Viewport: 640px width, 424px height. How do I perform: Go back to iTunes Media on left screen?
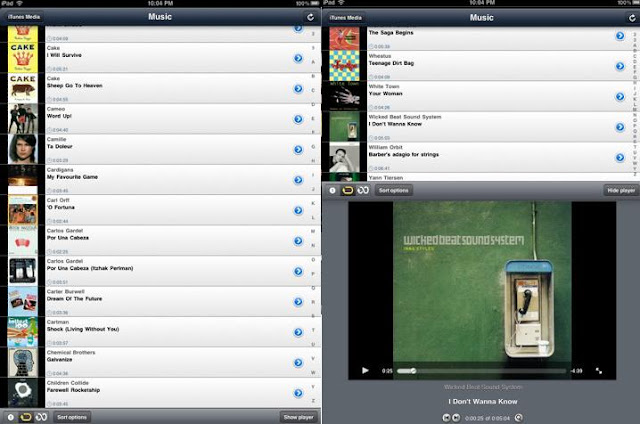click(24, 17)
